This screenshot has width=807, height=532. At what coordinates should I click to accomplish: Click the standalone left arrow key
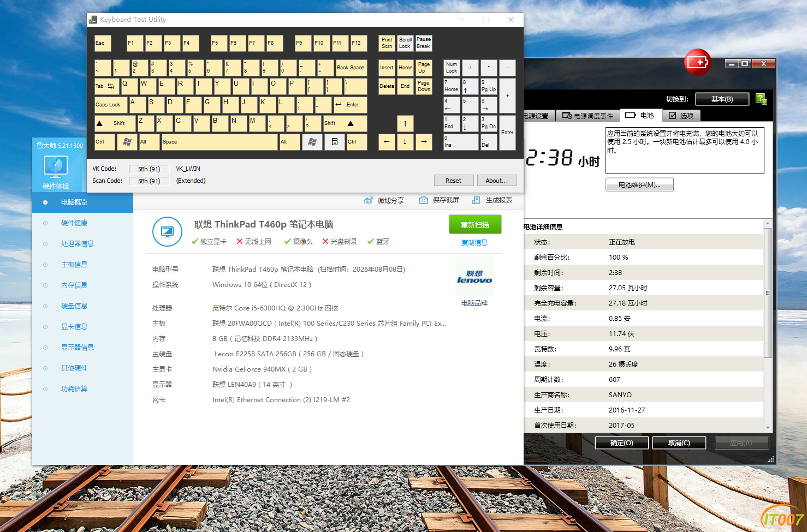click(x=387, y=142)
